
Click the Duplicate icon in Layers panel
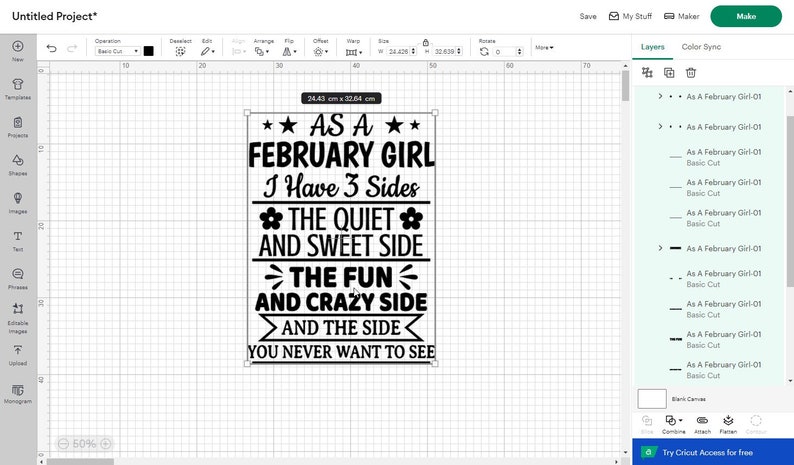point(669,72)
